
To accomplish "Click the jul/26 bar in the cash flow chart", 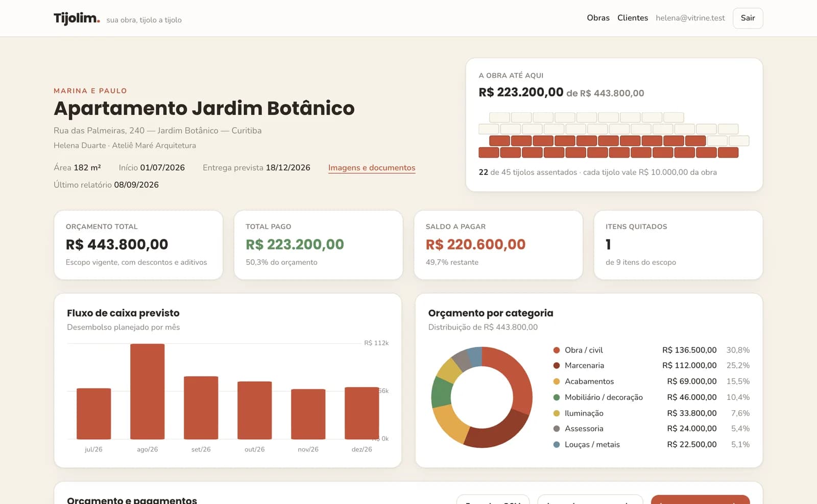I will 93,414.
